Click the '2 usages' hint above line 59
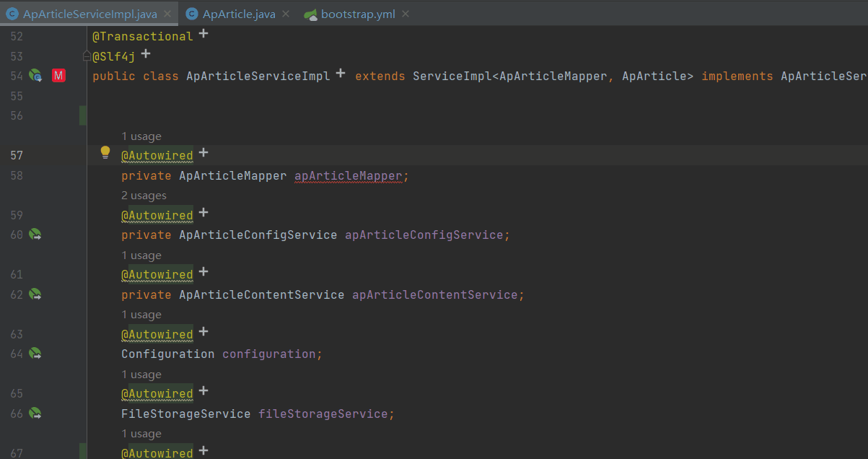The width and height of the screenshot is (868, 459). (144, 195)
